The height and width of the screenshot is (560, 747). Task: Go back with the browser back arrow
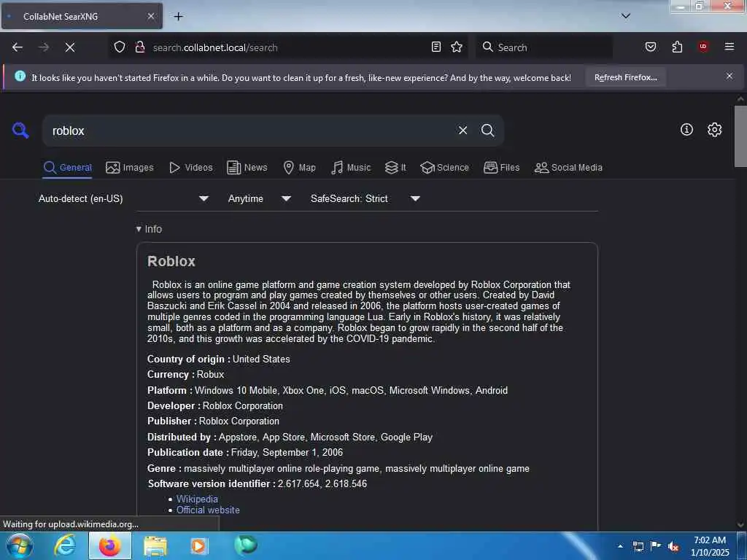click(18, 47)
